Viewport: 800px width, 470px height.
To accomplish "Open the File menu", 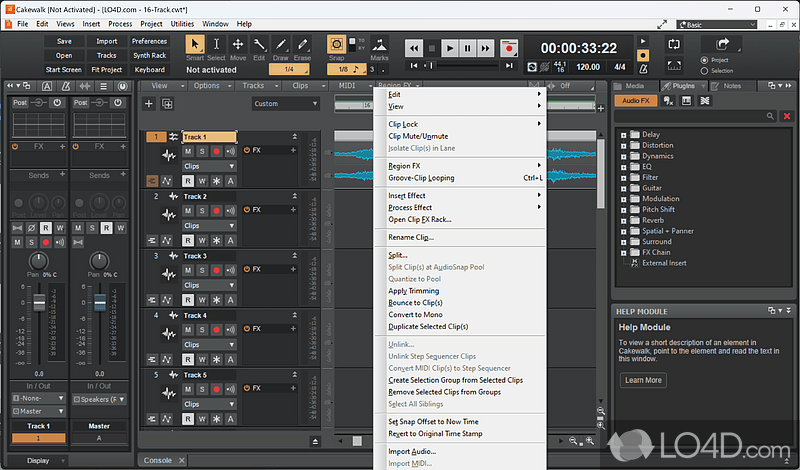I will 22,23.
